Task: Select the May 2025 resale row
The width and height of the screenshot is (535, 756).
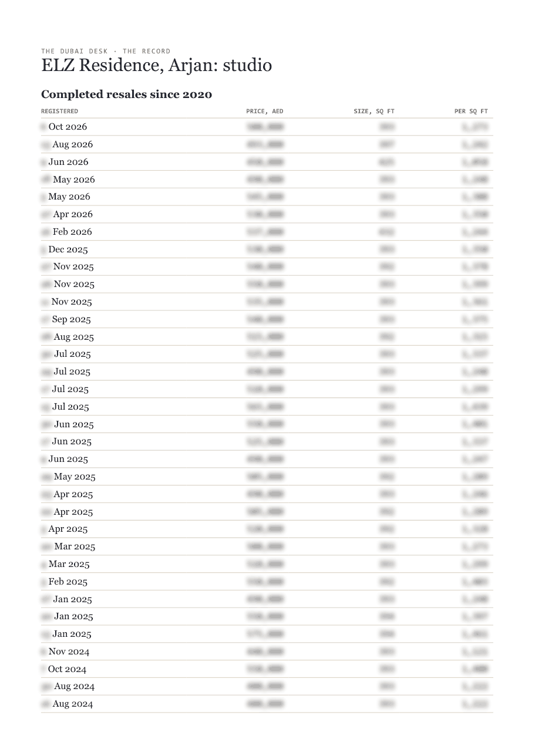Action: 267,477
